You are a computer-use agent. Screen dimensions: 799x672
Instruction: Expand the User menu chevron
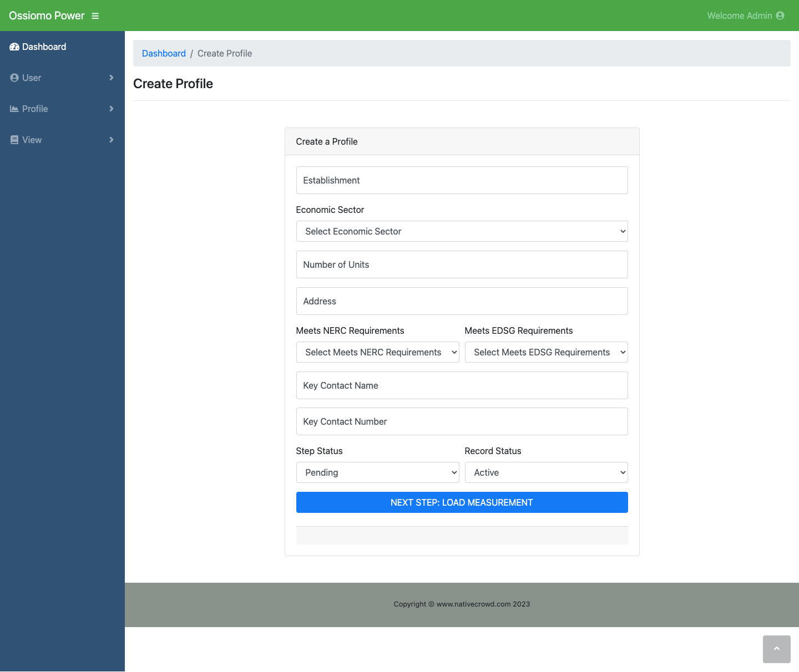pos(112,78)
